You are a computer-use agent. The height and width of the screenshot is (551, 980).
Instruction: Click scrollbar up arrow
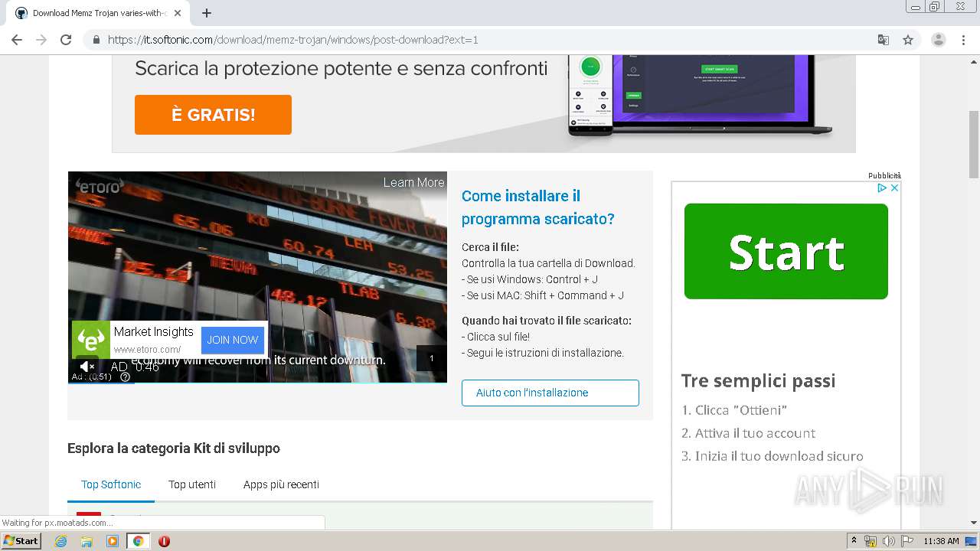pos(974,61)
